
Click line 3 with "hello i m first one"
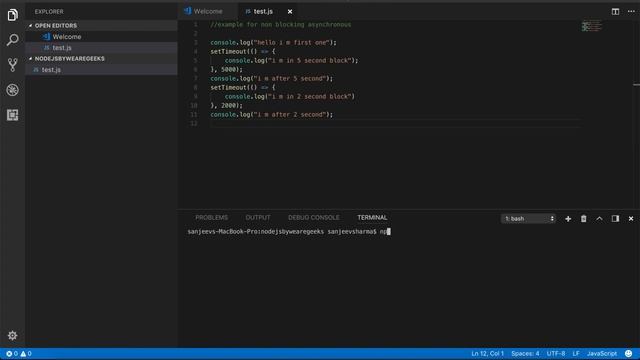273,42
